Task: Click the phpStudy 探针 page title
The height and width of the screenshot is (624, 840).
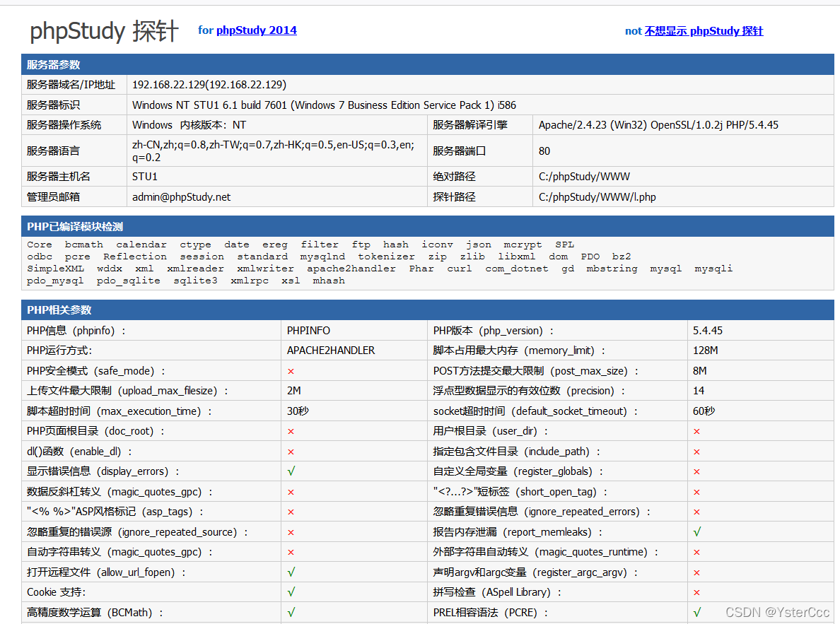Action: [104, 30]
